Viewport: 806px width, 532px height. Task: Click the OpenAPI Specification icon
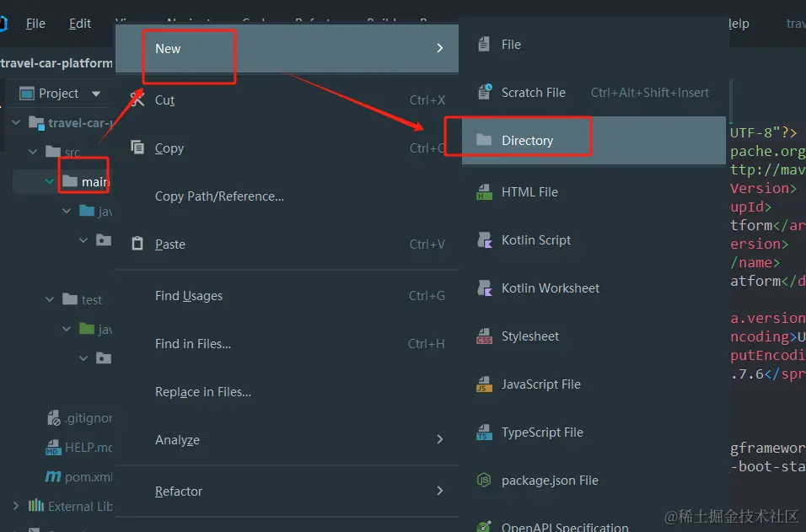click(x=484, y=526)
